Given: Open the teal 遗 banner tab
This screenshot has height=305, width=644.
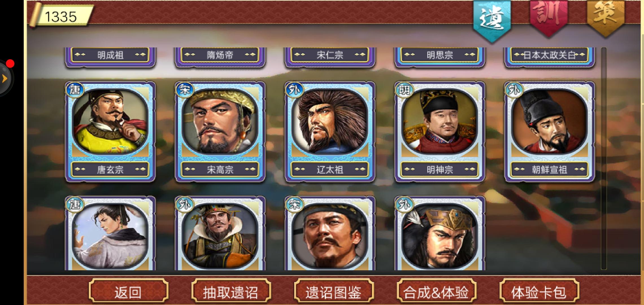Looking at the screenshot, I should (x=492, y=20).
